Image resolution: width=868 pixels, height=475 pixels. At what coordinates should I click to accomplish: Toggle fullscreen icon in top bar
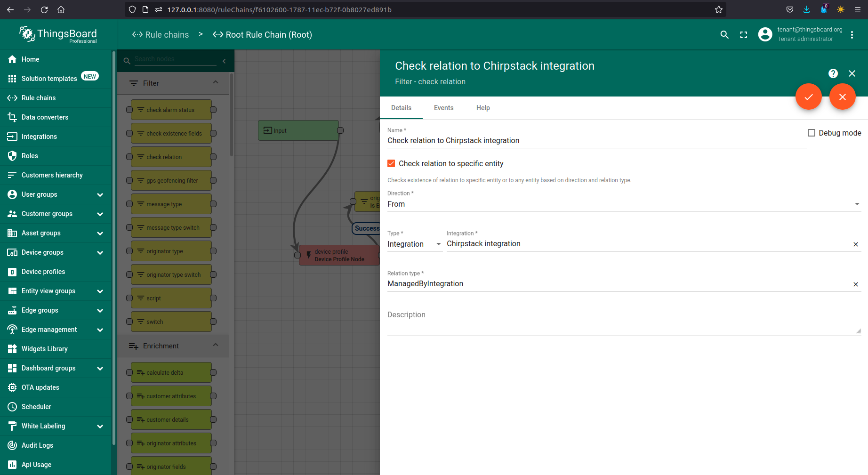(x=744, y=34)
